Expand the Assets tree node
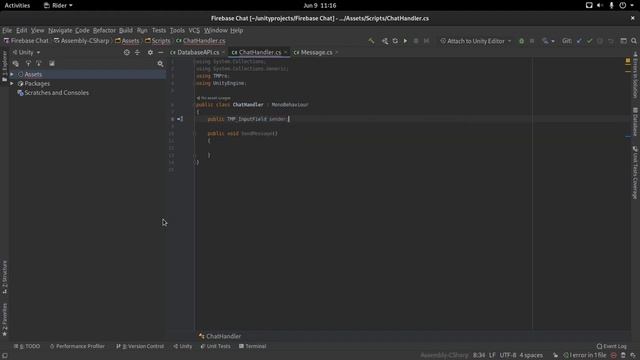The height and width of the screenshot is (360, 640). (12, 74)
